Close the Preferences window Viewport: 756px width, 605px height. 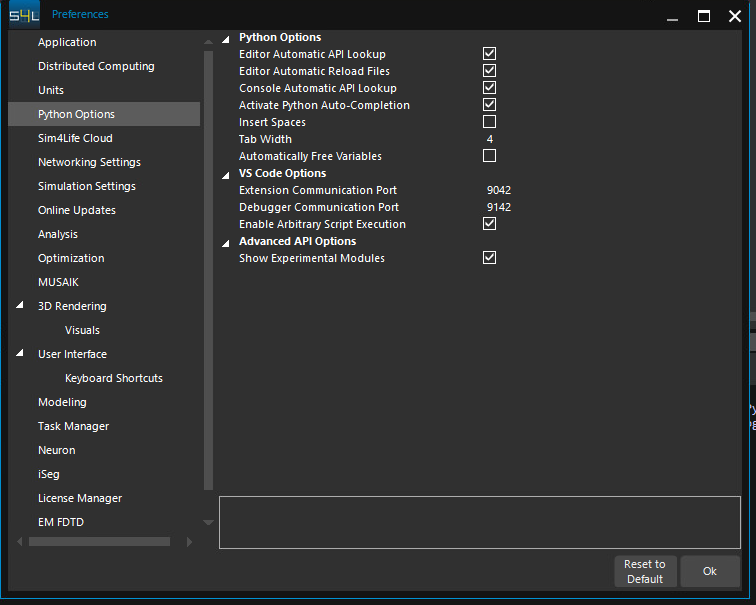735,16
